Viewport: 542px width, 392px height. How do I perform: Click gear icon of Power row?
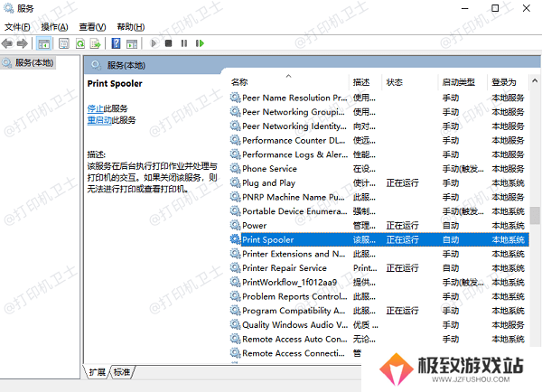point(236,226)
